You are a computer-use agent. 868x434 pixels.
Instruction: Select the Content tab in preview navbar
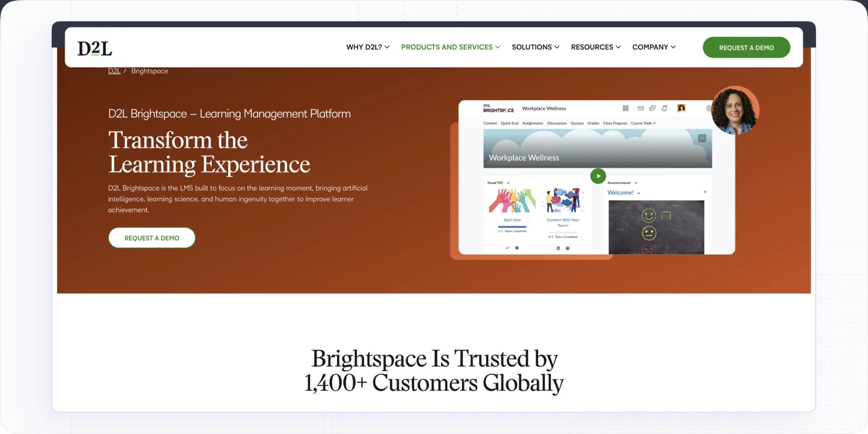[490, 123]
